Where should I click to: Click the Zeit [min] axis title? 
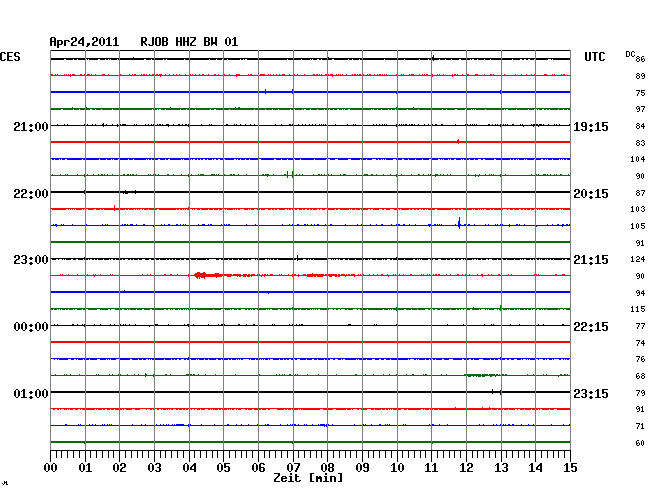coord(308,478)
